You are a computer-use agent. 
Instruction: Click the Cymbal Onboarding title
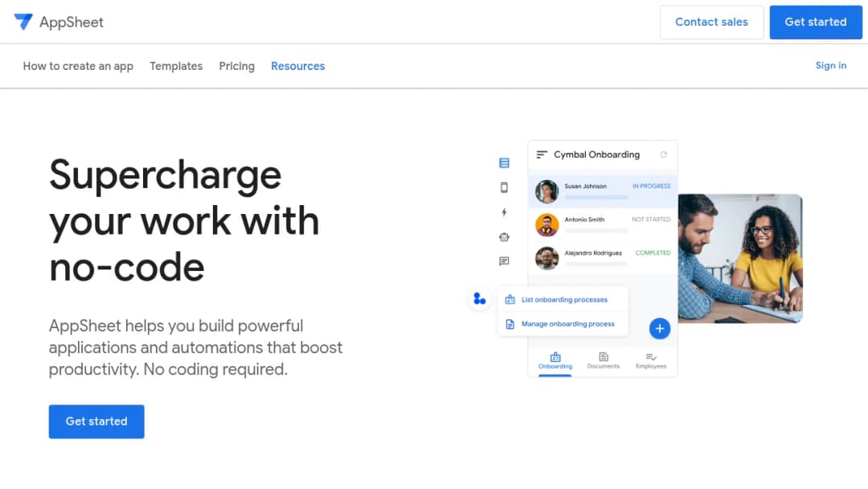(596, 154)
